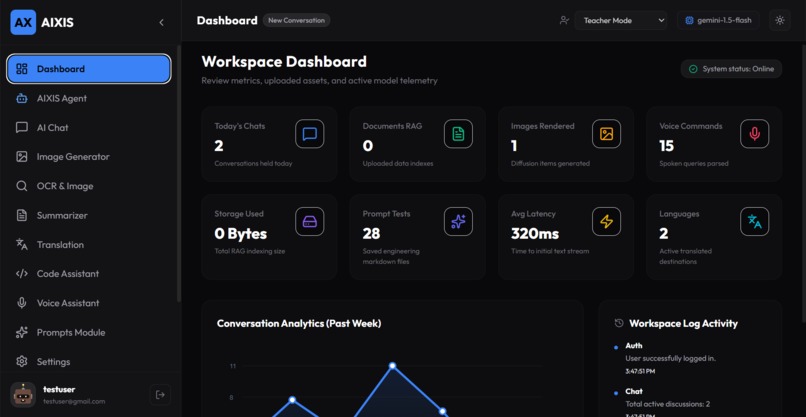The image size is (806, 417).
Task: Click the Settings gear icon
Action: pos(22,361)
